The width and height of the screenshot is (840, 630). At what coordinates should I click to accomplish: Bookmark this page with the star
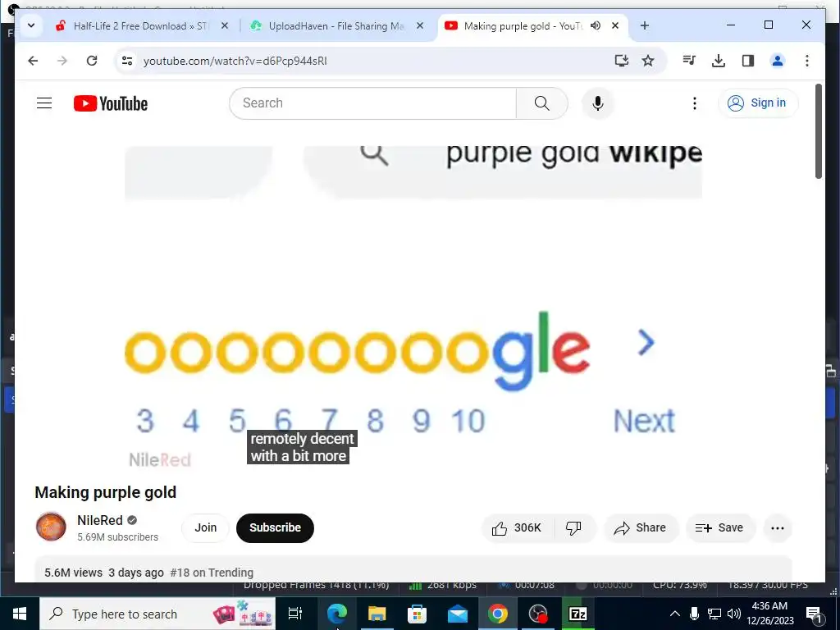pyautogui.click(x=648, y=61)
